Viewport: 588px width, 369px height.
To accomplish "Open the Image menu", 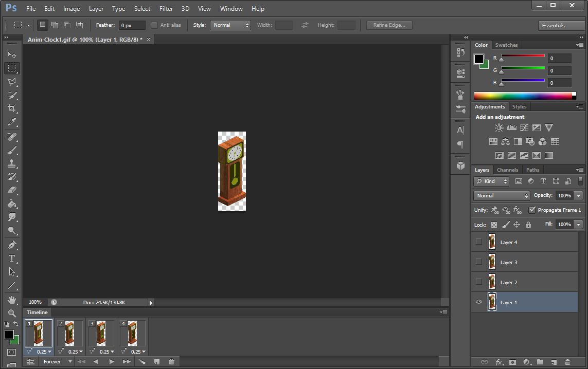I will click(x=72, y=8).
